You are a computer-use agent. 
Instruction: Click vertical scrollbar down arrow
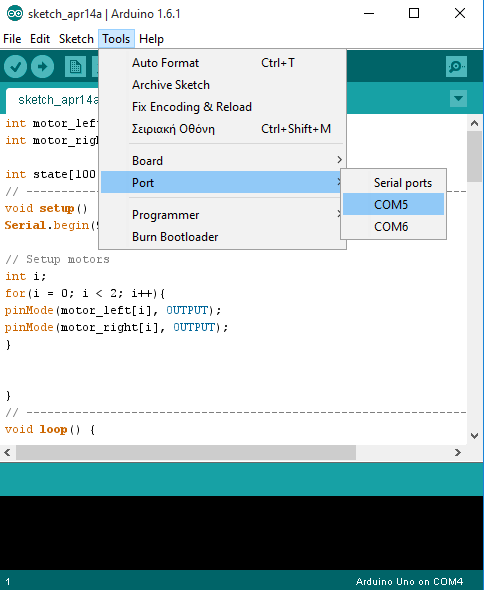[x=475, y=436]
